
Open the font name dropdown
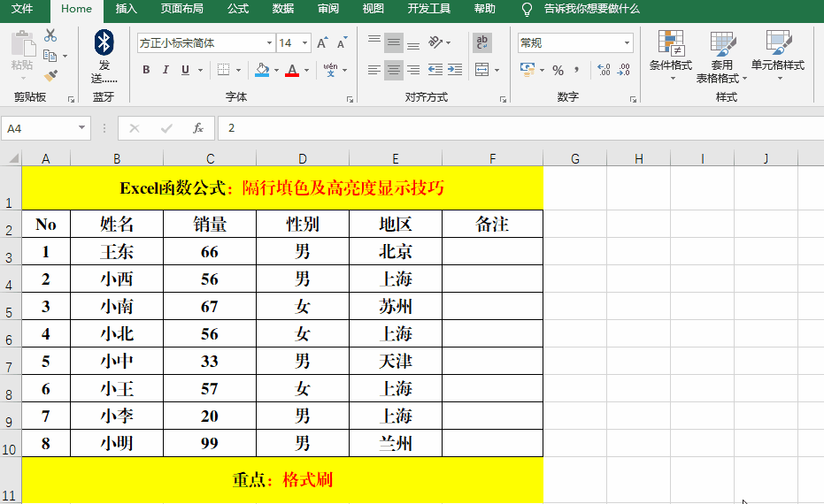tap(269, 42)
